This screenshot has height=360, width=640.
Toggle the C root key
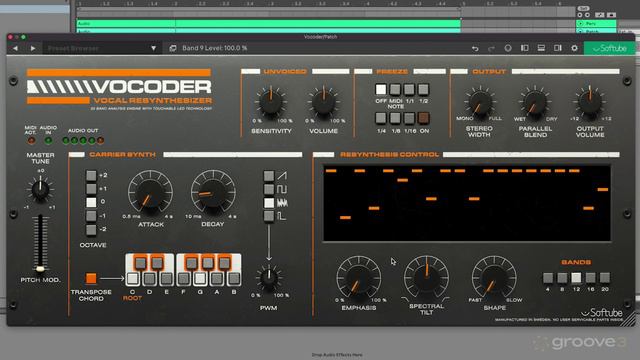[x=132, y=279]
